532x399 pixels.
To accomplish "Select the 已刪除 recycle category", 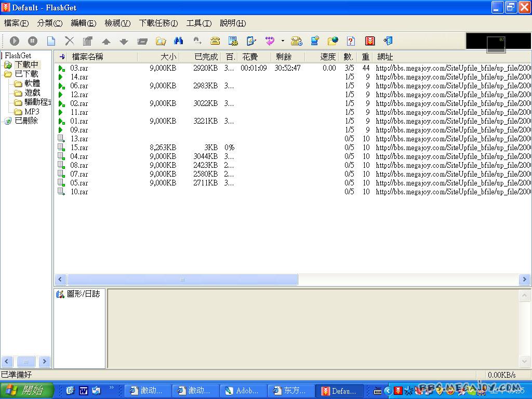I will pyautogui.click(x=26, y=121).
